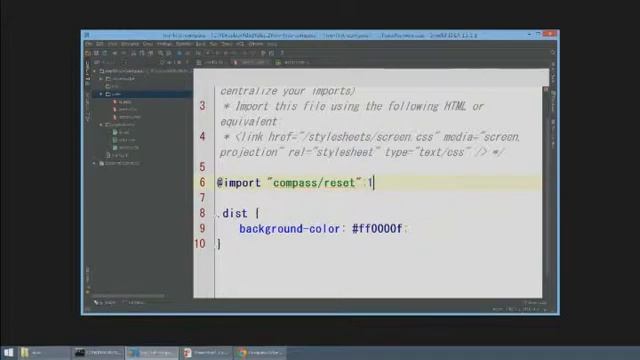Click the Save All toolbar icon
The width and height of the screenshot is (640, 360).
pos(96,53)
